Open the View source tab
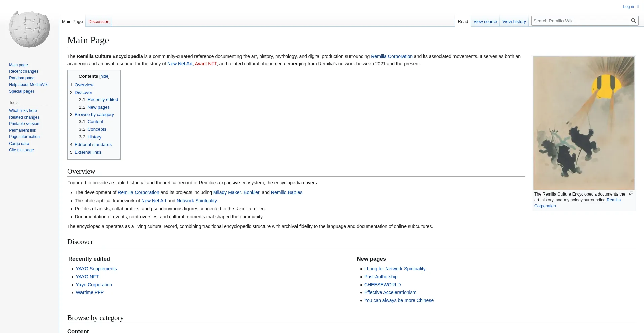 (485, 21)
